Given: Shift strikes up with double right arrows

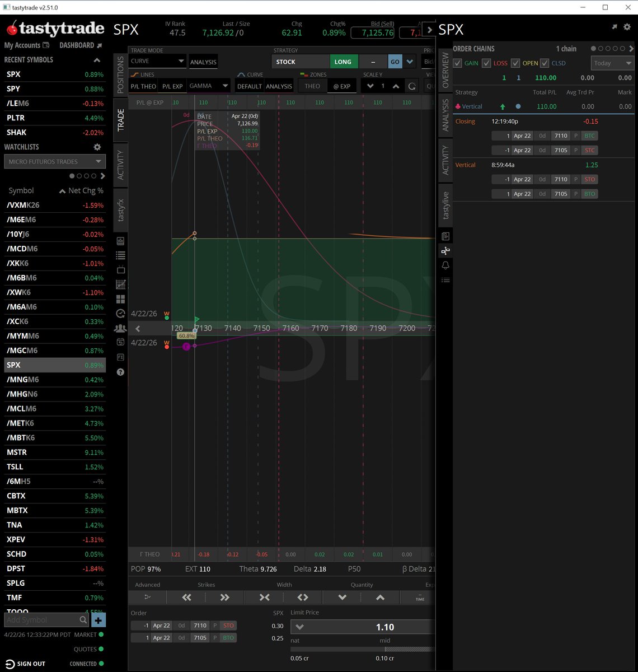Looking at the screenshot, I should click(x=225, y=598).
